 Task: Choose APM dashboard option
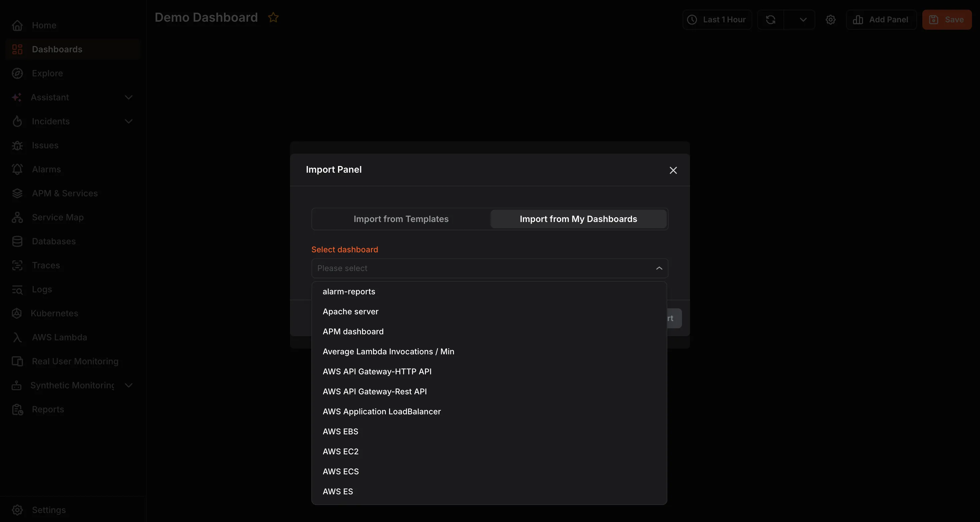point(489,331)
